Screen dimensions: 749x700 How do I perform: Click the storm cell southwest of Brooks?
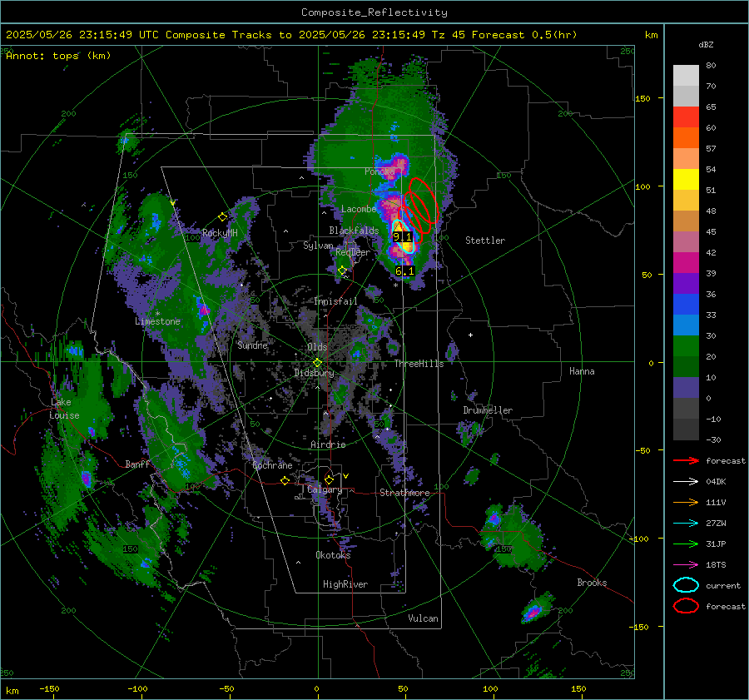534,611
